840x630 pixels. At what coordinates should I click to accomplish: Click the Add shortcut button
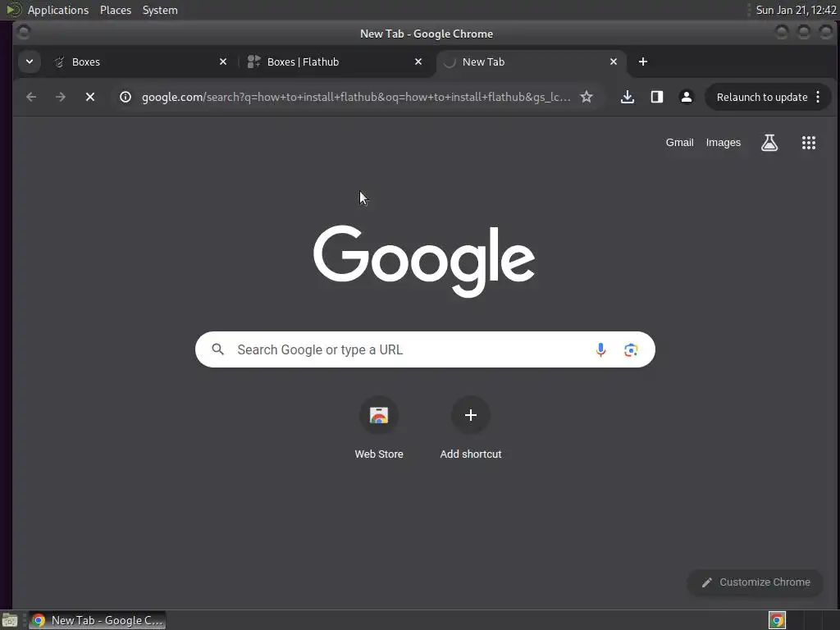(x=470, y=427)
